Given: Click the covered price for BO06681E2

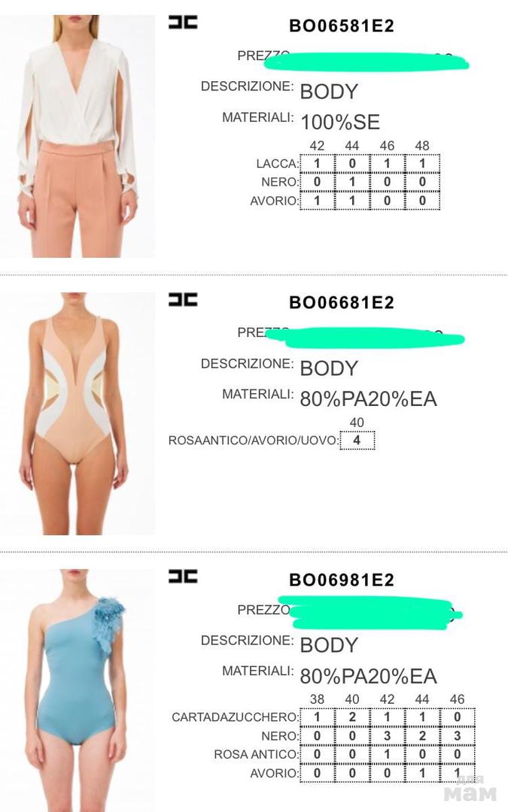Looking at the screenshot, I should click(366, 336).
